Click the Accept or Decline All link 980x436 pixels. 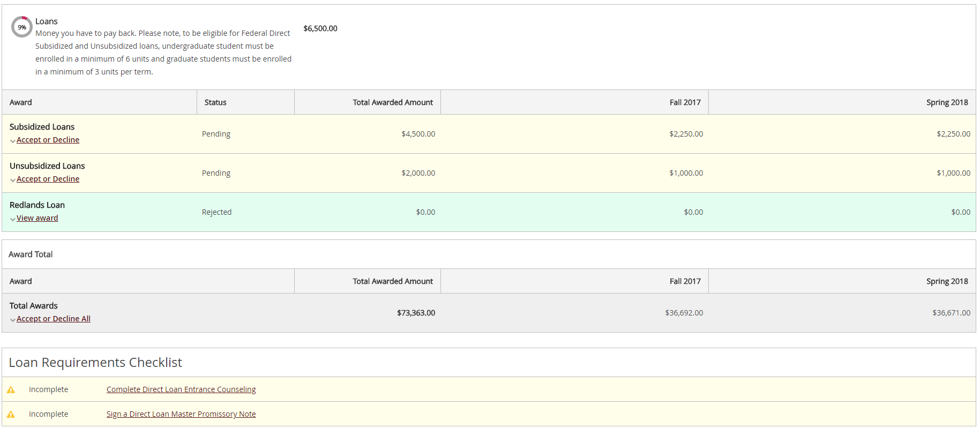tap(53, 319)
